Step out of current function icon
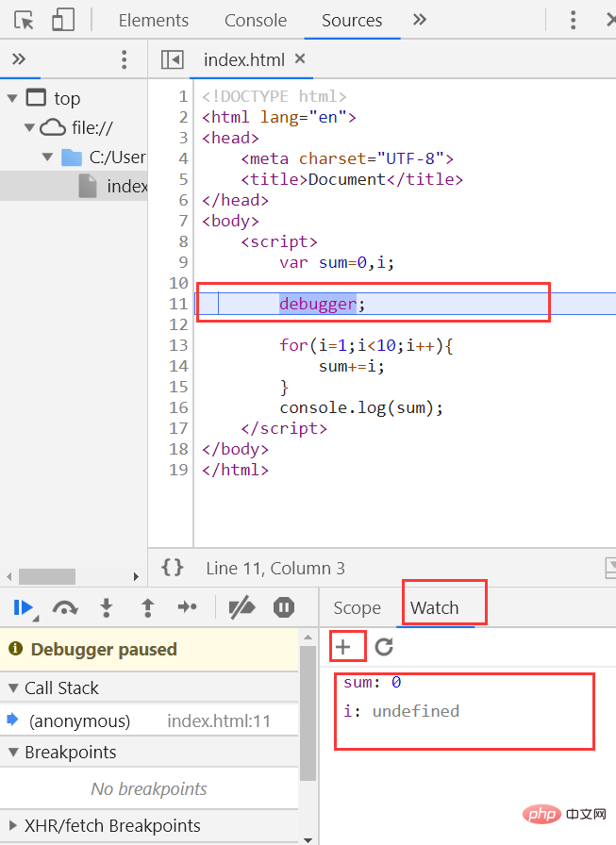 pyautogui.click(x=147, y=607)
